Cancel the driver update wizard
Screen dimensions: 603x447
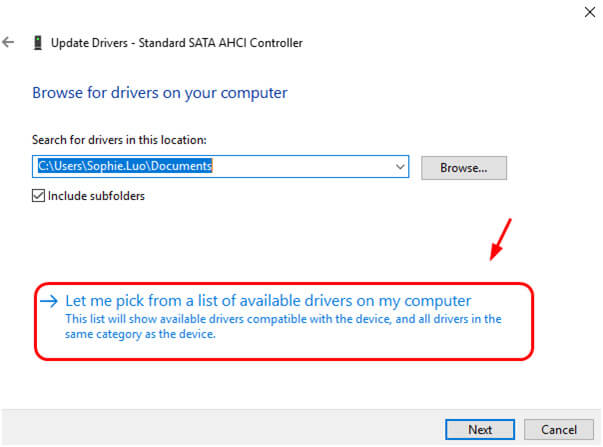coord(559,429)
